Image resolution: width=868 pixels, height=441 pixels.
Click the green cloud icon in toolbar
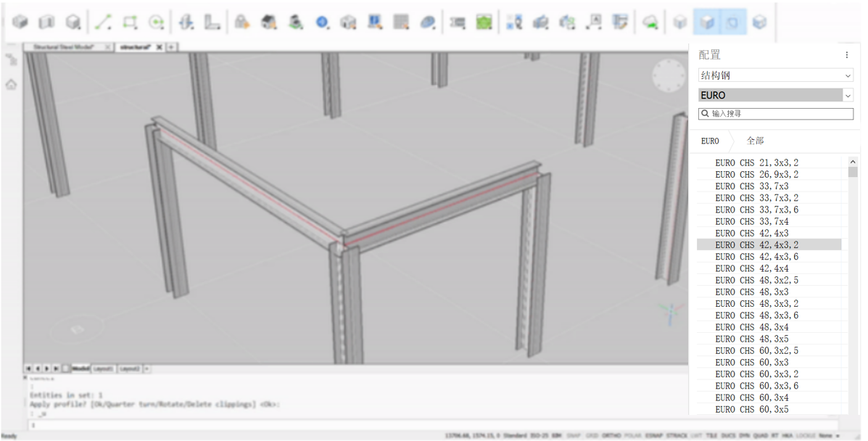coord(650,22)
